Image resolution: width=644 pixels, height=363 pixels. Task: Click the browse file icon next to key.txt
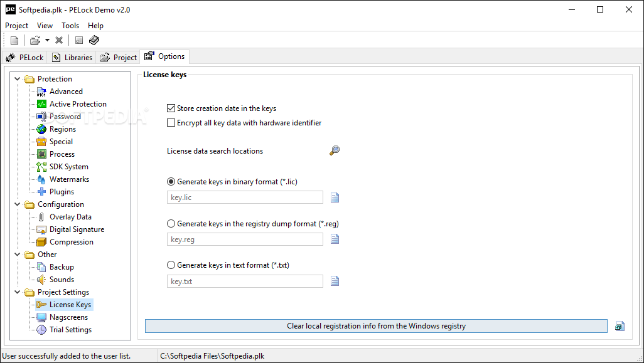pos(335,281)
